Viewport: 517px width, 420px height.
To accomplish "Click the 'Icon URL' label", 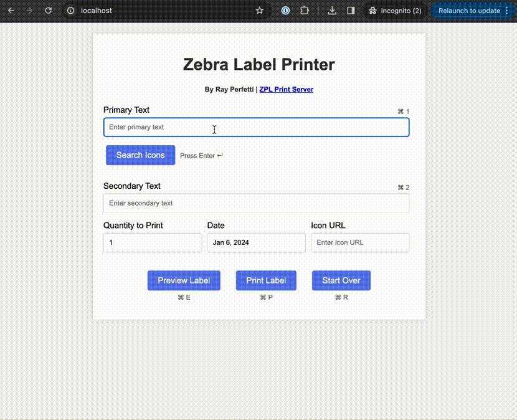I will coord(328,226).
